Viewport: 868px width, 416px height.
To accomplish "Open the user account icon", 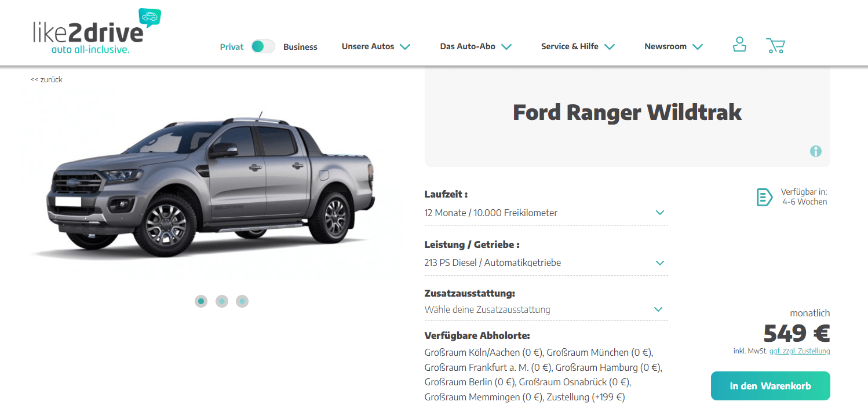I will pyautogui.click(x=739, y=45).
